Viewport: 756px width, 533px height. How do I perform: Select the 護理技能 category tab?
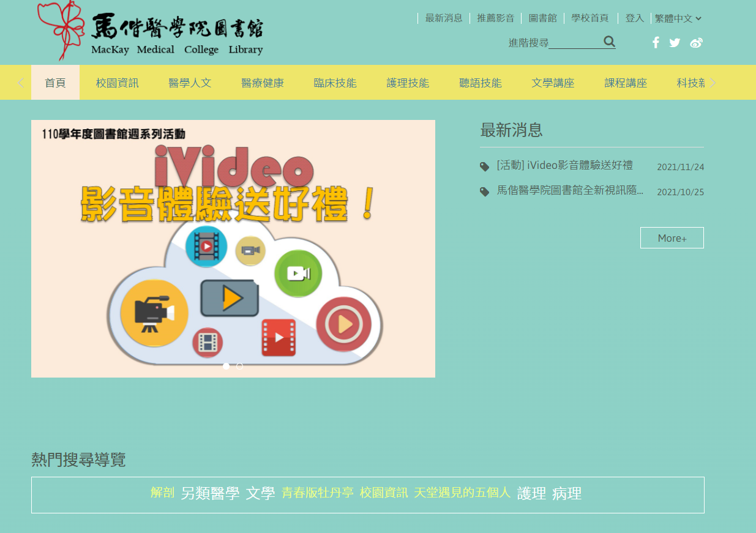click(408, 83)
